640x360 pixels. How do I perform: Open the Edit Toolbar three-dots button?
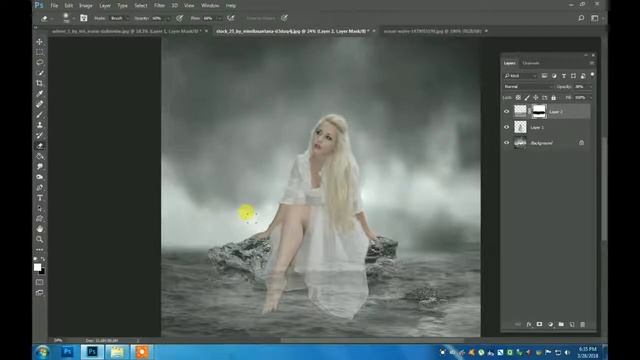click(40, 250)
